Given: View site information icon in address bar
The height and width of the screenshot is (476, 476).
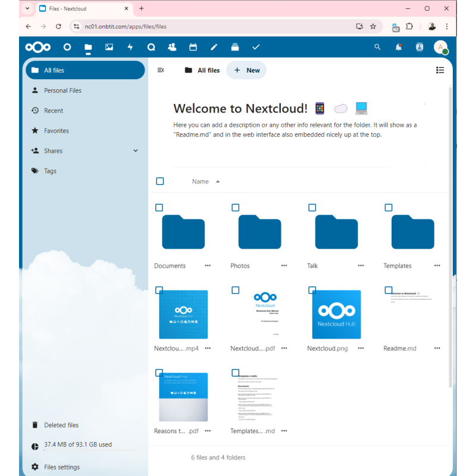Looking at the screenshot, I should 77,26.
